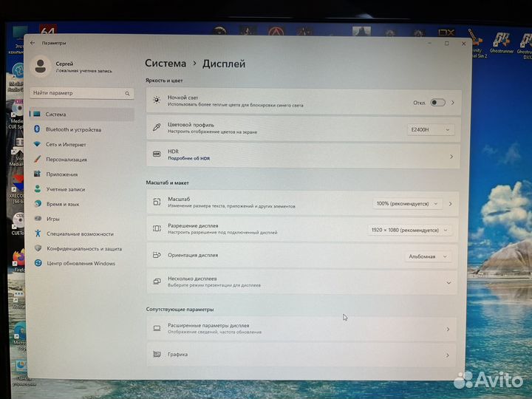Open Ghostrunner desktop shortcut

click(x=502, y=43)
